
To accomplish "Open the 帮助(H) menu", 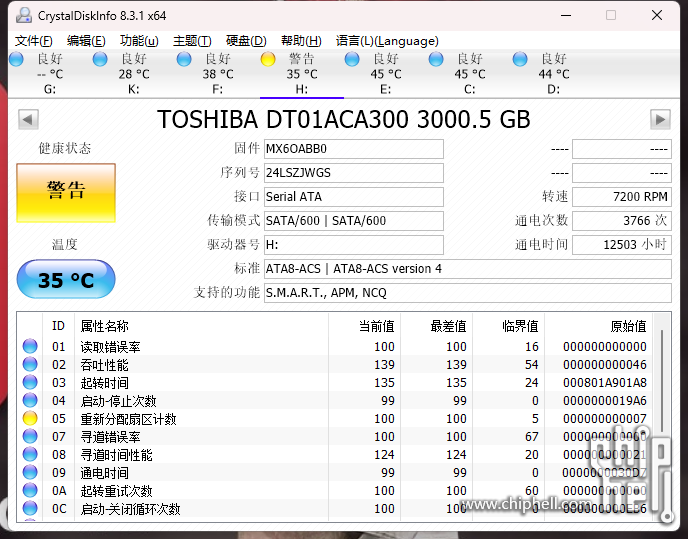I will coord(301,41).
